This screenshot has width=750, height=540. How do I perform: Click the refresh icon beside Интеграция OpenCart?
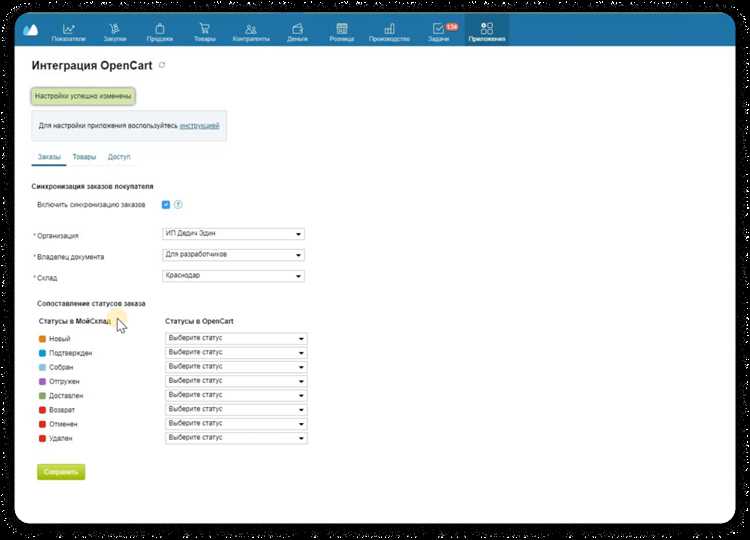tap(162, 65)
